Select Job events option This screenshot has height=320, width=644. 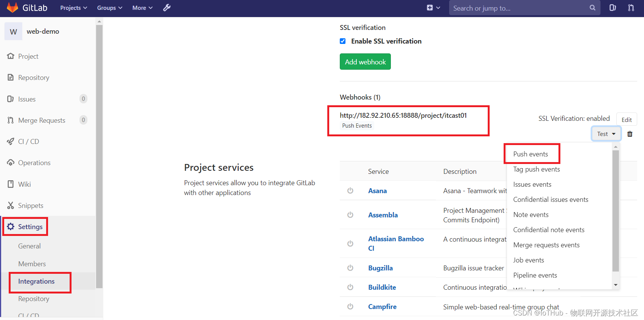pyautogui.click(x=529, y=260)
